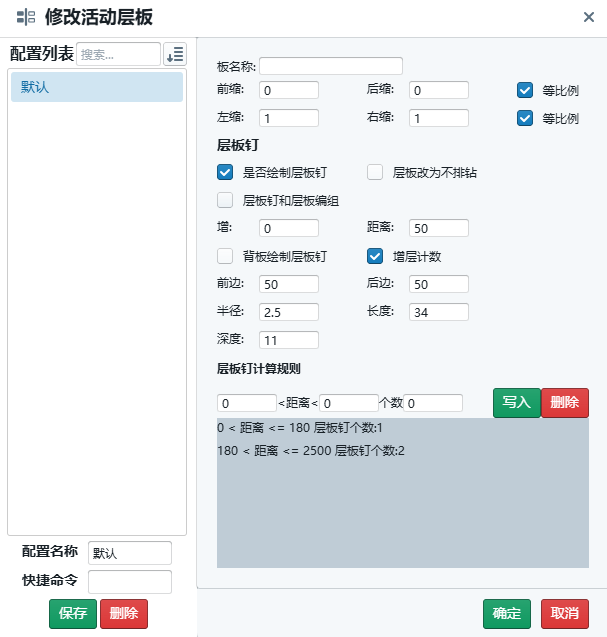Click the dialog title panel icon
Image resolution: width=607 pixels, height=637 pixels.
[26, 17]
